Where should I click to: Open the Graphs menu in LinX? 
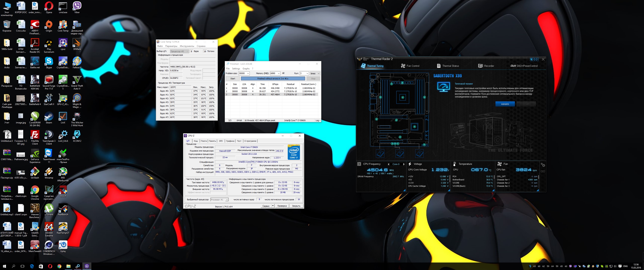tap(246, 69)
